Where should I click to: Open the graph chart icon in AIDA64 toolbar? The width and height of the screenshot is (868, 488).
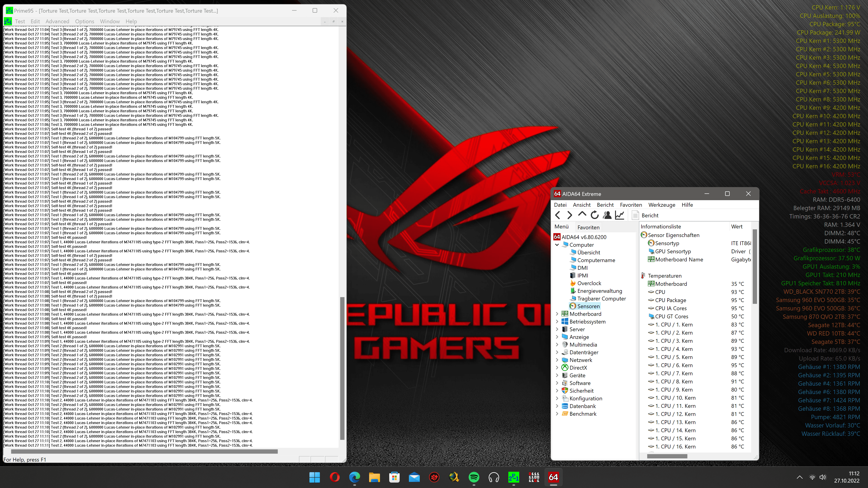click(620, 215)
